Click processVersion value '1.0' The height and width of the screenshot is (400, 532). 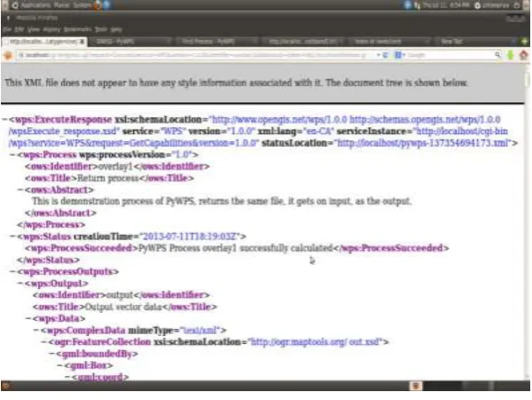(x=183, y=155)
